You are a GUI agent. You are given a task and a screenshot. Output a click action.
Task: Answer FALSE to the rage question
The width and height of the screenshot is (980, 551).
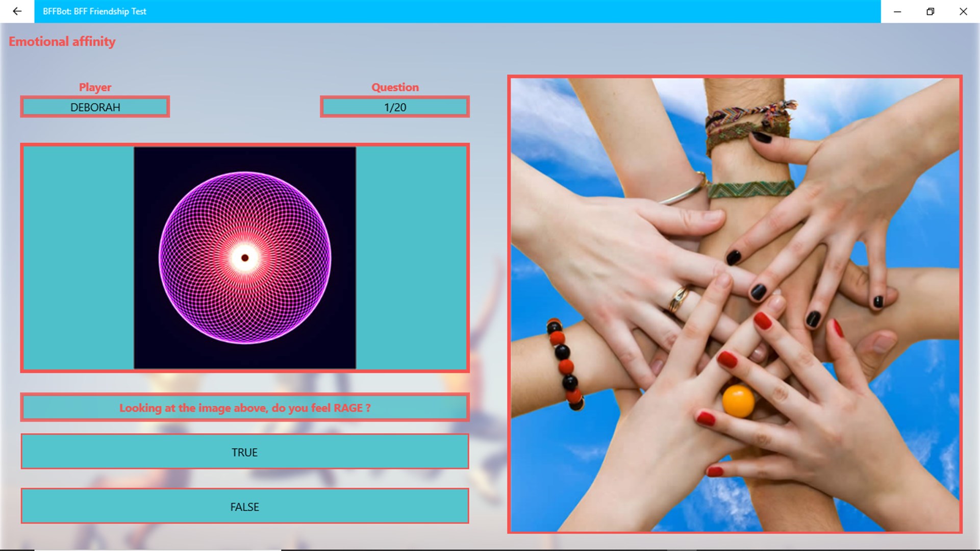pos(245,506)
